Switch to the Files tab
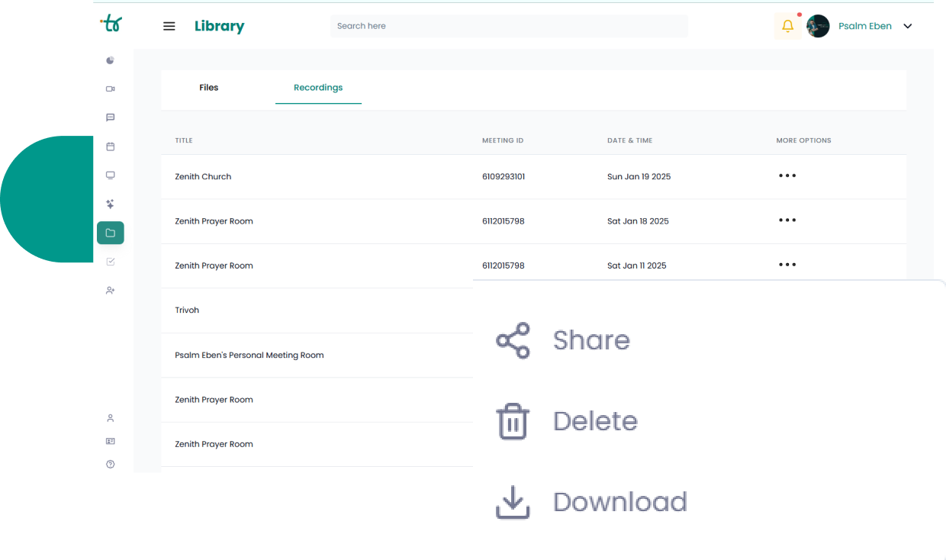 208,88
